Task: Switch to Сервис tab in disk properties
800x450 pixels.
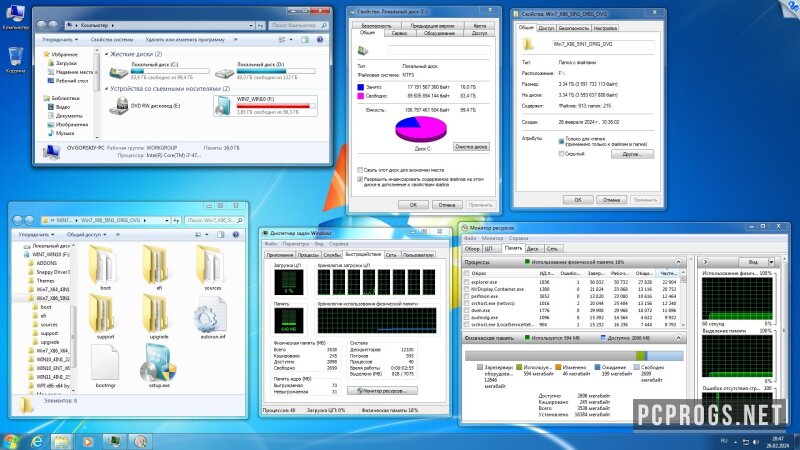Action: 399,33
